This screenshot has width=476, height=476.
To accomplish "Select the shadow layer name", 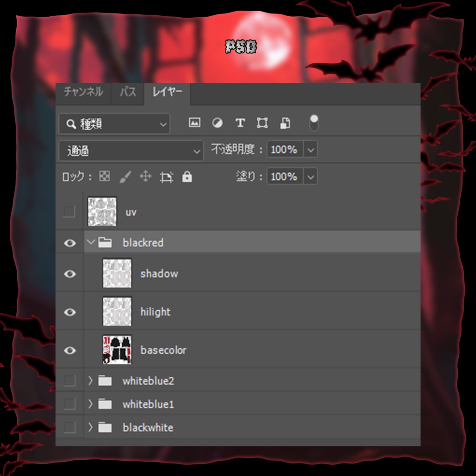I will 159,273.
